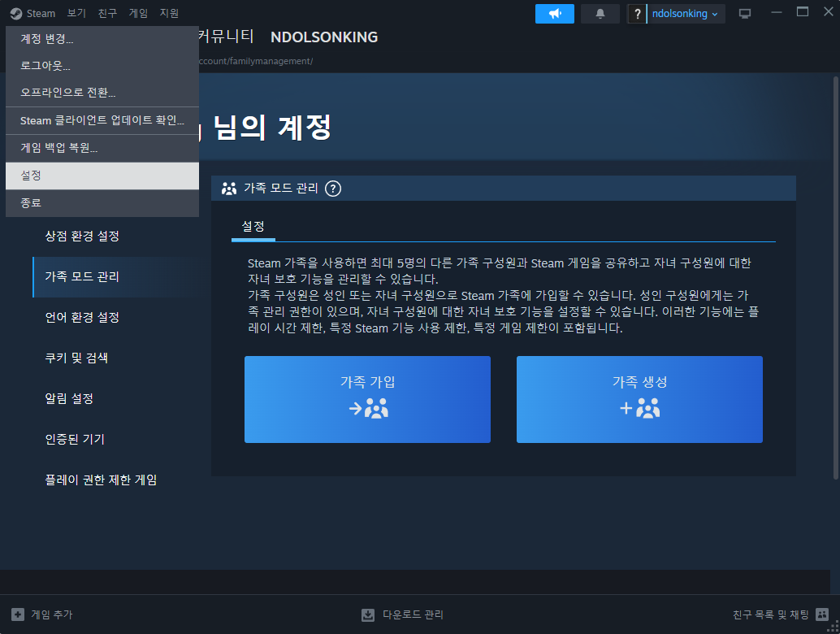The image size is (840, 634).
Task: Click the question mark help icon in title bar
Action: coord(637,13)
